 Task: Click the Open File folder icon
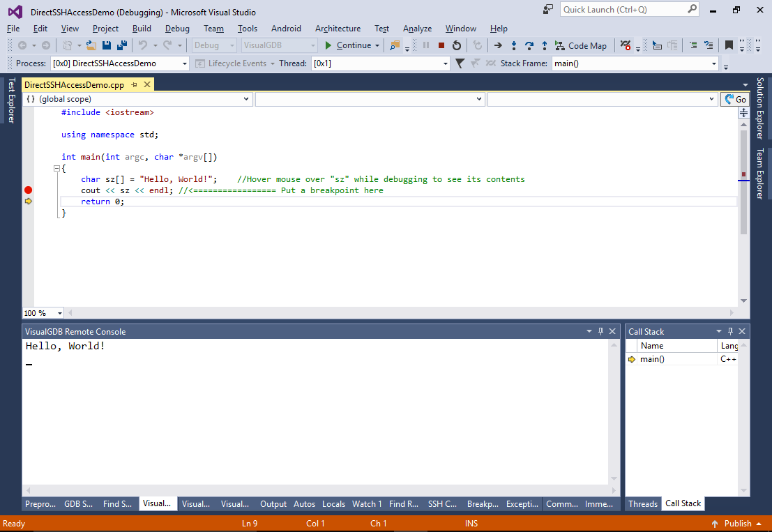pyautogui.click(x=91, y=45)
